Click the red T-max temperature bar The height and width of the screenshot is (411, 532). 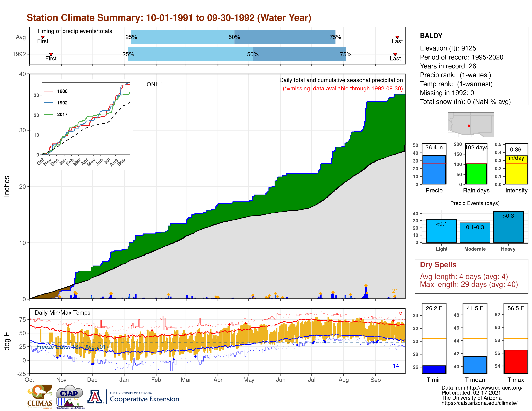pyautogui.click(x=516, y=362)
